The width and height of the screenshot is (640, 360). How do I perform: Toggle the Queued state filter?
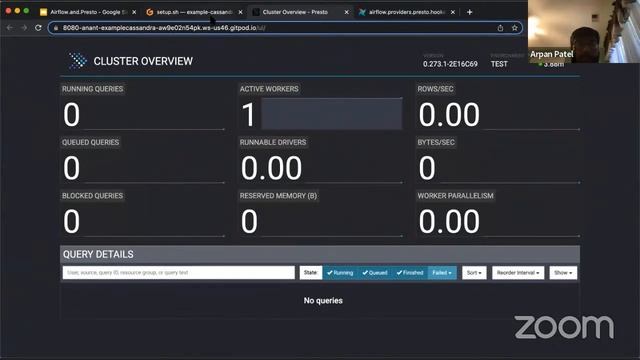pos(375,273)
